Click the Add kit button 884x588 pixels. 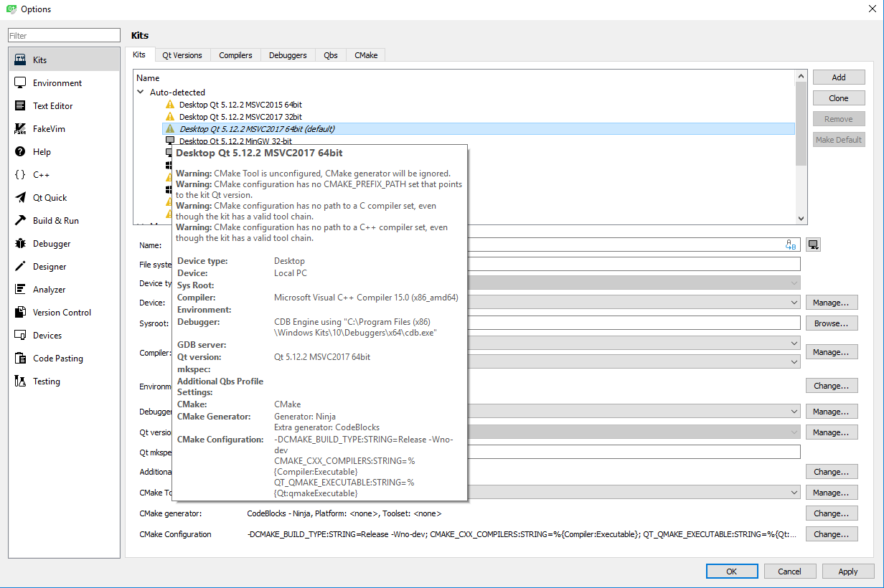[839, 77]
